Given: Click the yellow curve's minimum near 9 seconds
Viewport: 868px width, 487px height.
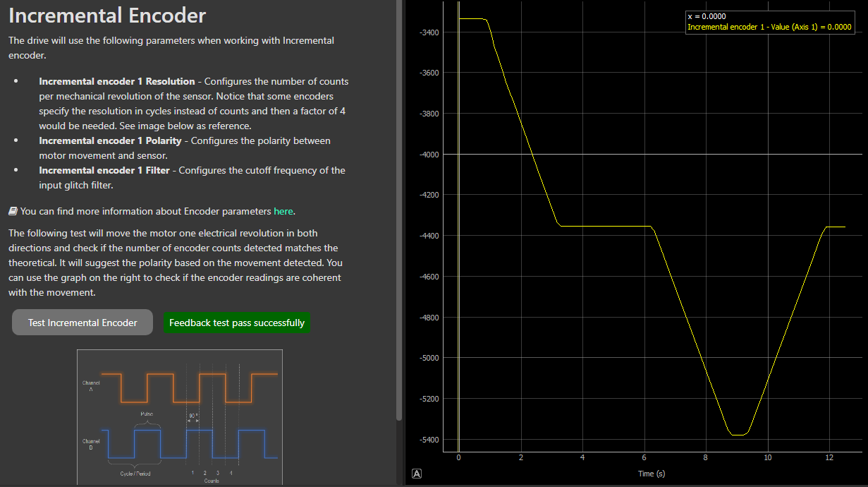Looking at the screenshot, I should [x=738, y=435].
